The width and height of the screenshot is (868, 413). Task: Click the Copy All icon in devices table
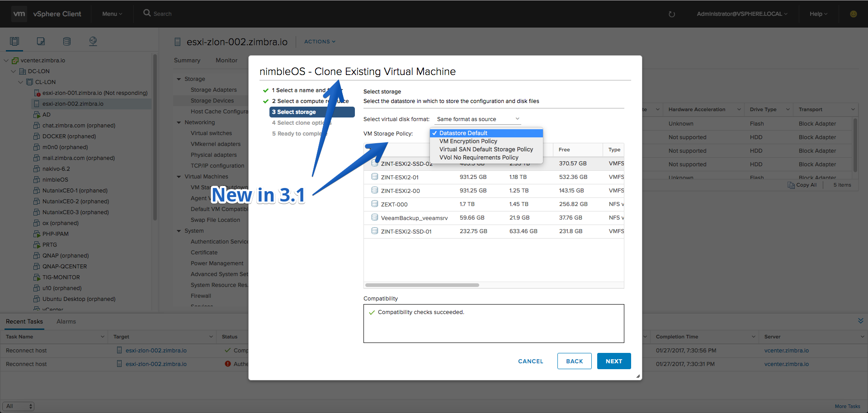point(791,185)
